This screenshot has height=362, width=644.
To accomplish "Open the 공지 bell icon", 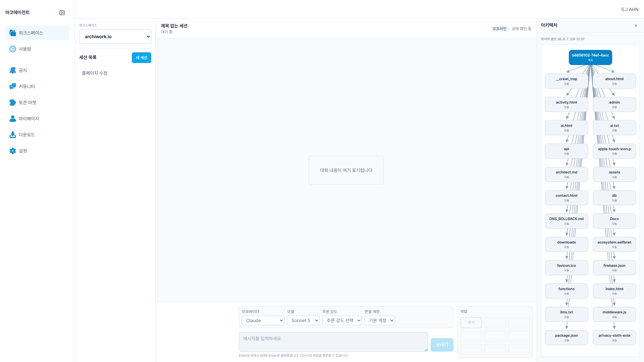I will coord(13,70).
